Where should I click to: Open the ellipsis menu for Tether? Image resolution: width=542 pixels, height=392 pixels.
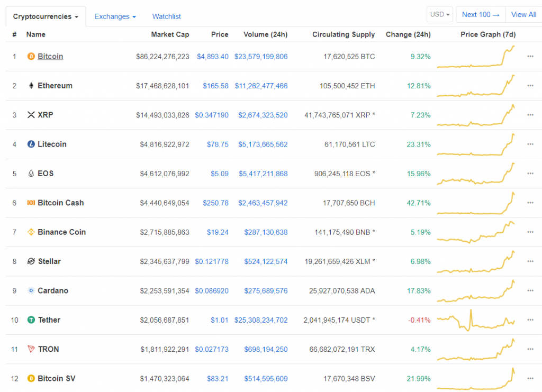point(530,320)
